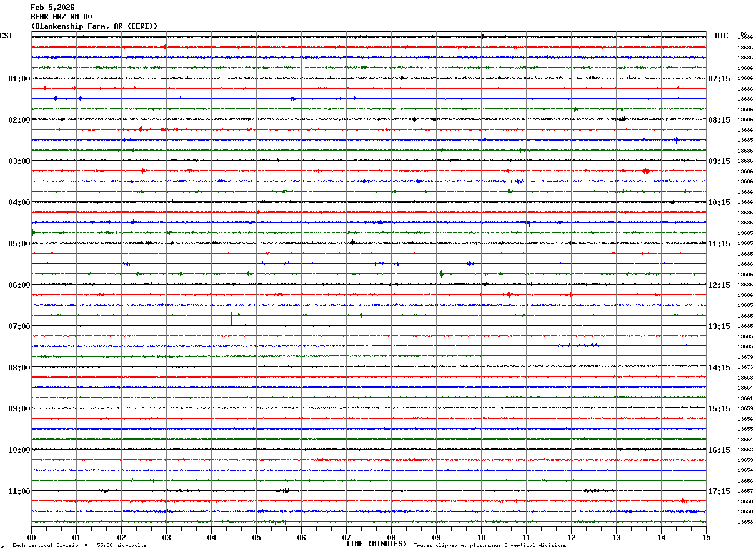
Task: Click the 'CST' timezone label
Action: (x=6, y=36)
